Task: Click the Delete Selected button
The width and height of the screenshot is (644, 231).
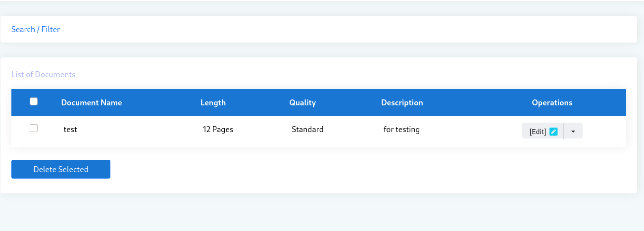Action: point(61,169)
